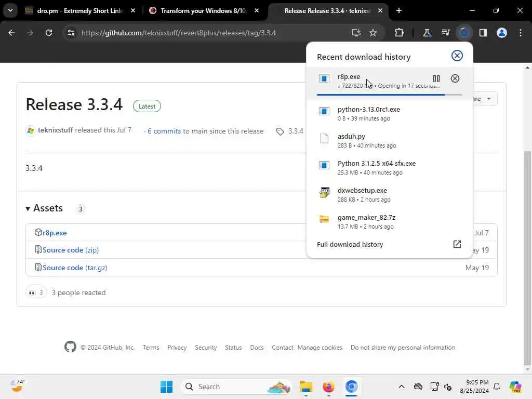Open Chrome three-dot menu

pos(520,33)
